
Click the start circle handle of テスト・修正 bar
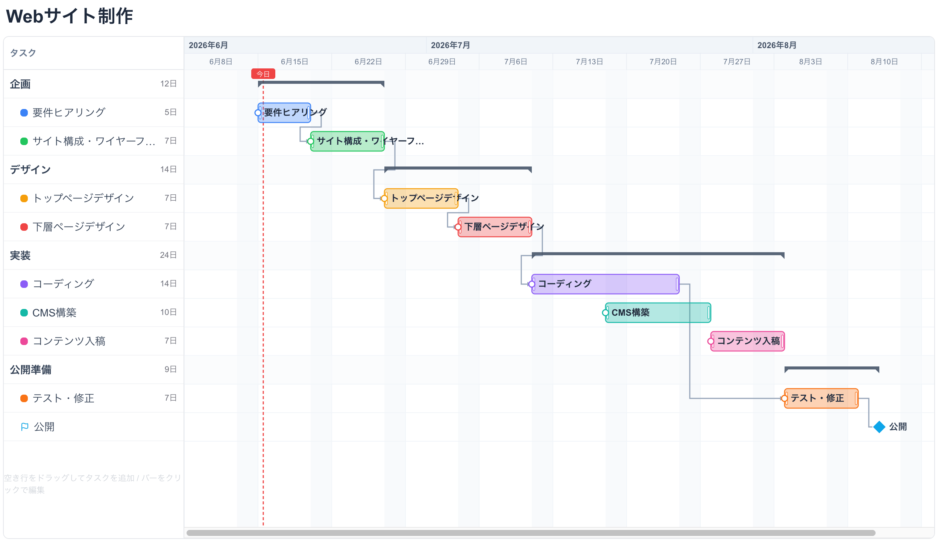784,398
